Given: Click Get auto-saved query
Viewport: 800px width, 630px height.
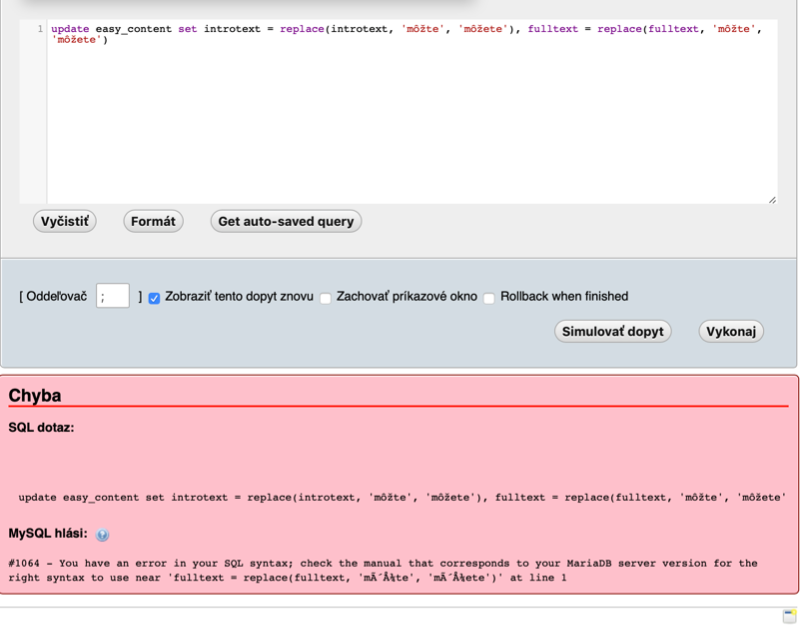Looking at the screenshot, I should pos(285,221).
